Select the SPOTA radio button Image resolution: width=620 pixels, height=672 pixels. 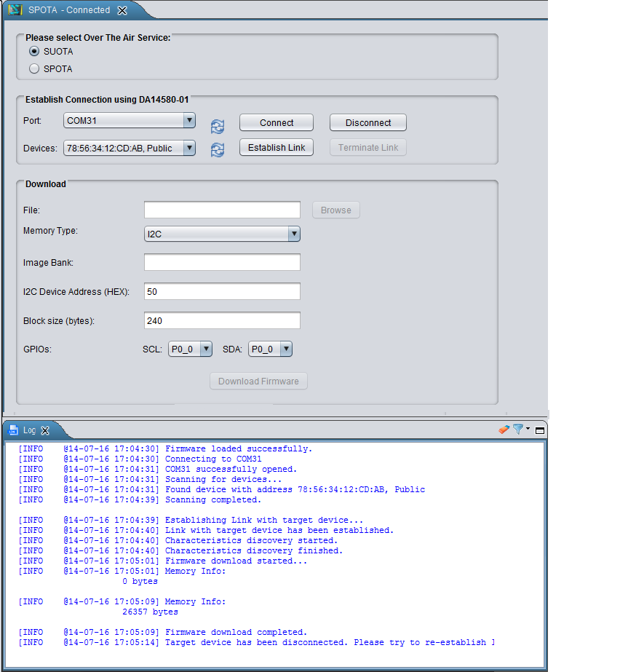click(x=34, y=68)
